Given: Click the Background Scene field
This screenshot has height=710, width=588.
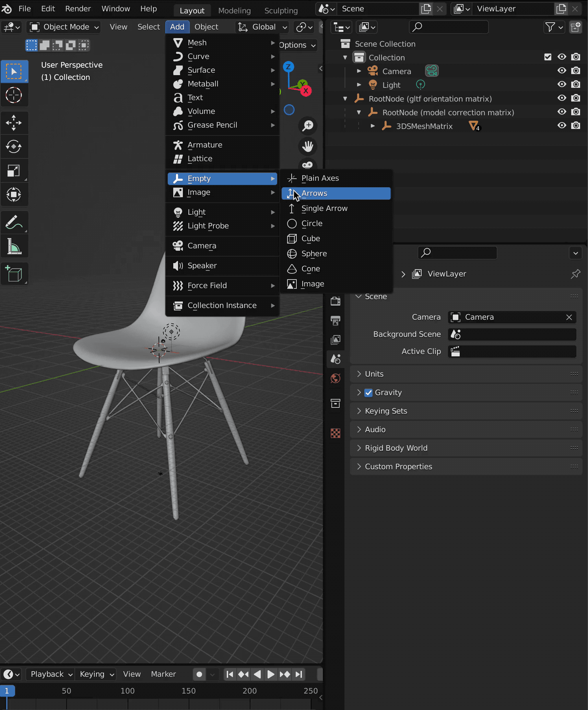Looking at the screenshot, I should (x=512, y=334).
